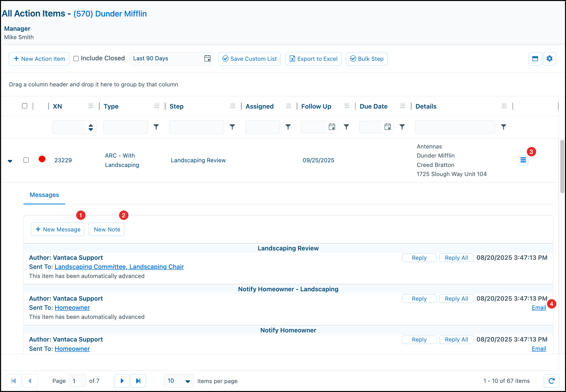Sort by the Follow Up column header
This screenshot has width=566, height=392.
click(316, 106)
